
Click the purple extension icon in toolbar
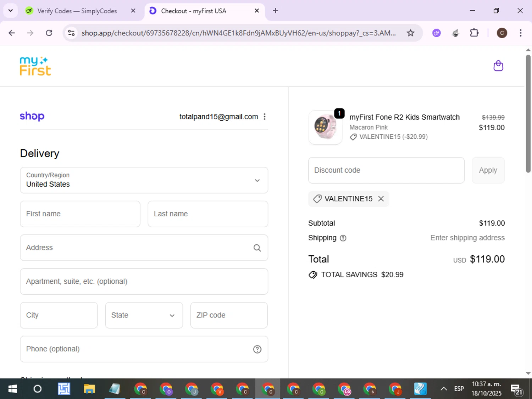[437, 33]
